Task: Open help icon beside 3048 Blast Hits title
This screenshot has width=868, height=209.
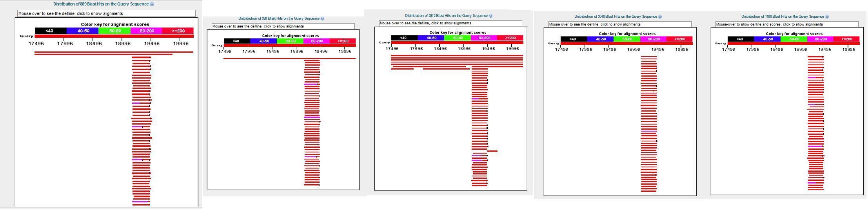Action: tap(660, 16)
